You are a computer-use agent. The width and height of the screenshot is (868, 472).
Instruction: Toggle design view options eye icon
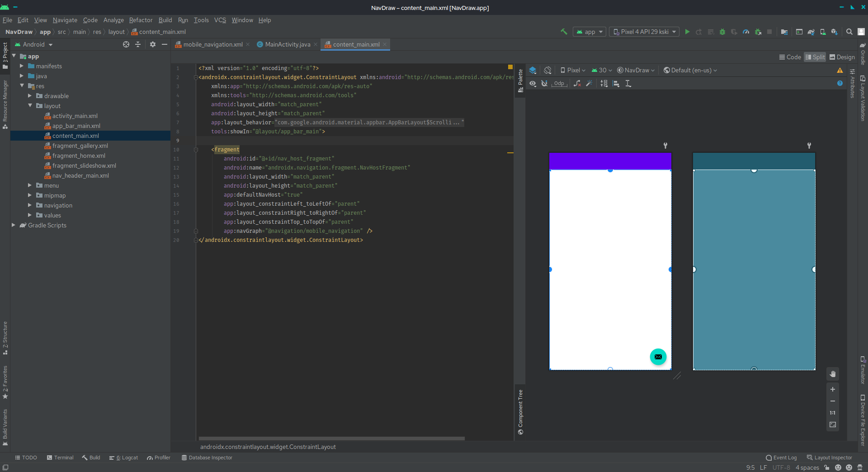point(533,84)
